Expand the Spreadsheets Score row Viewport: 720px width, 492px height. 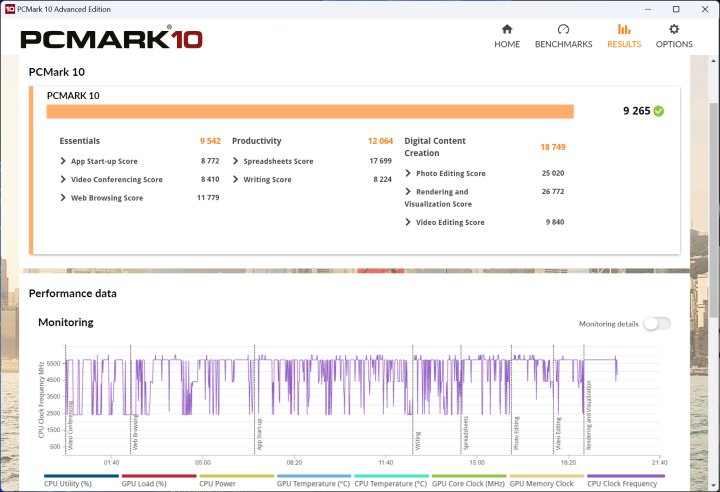[236, 161]
